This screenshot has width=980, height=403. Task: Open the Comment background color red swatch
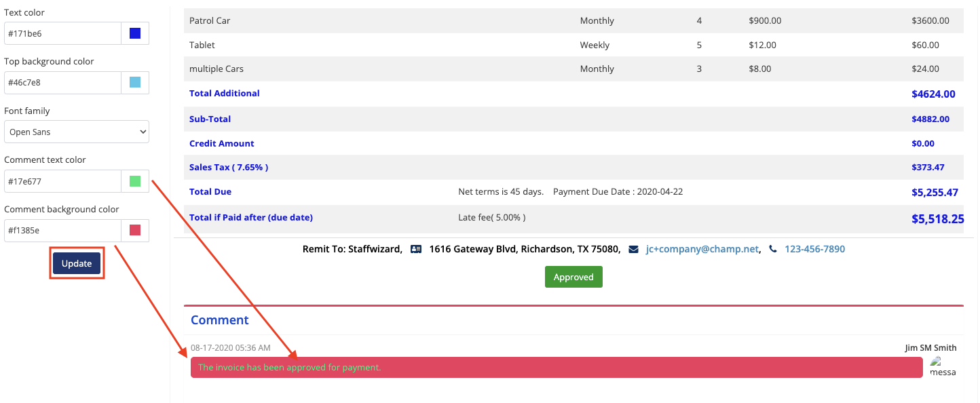pos(135,231)
